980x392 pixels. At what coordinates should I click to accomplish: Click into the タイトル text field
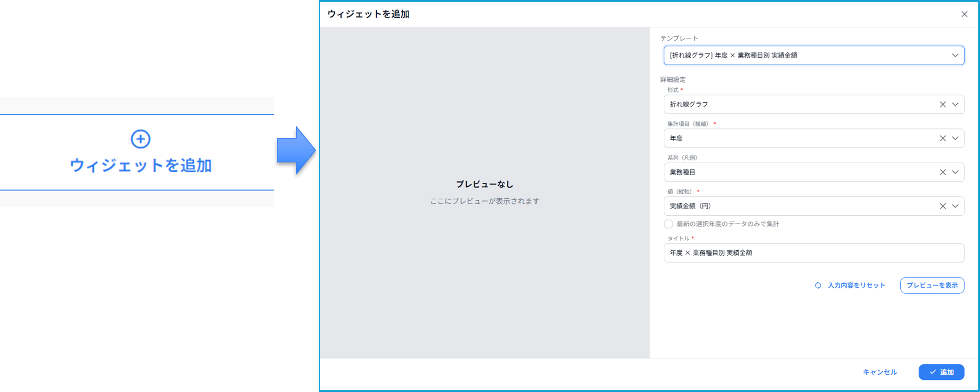(813, 253)
